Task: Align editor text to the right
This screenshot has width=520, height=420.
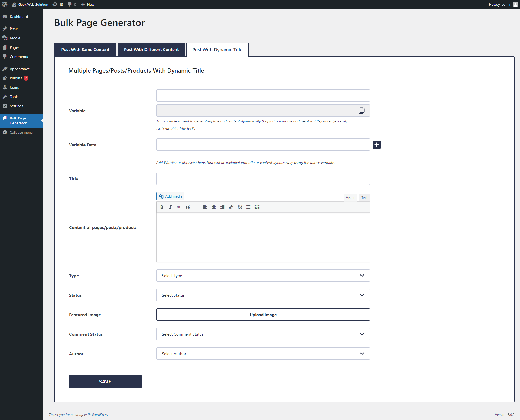Action: point(222,207)
